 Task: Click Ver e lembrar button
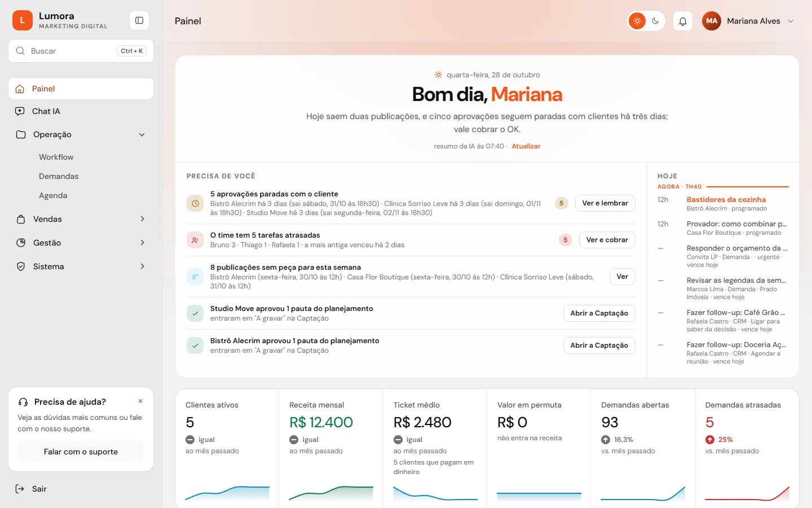[605, 203]
